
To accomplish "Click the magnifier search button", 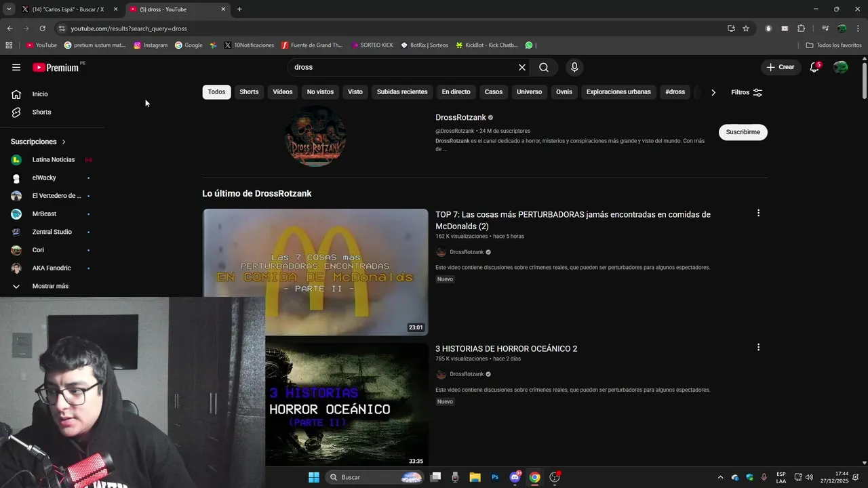I will pyautogui.click(x=544, y=67).
